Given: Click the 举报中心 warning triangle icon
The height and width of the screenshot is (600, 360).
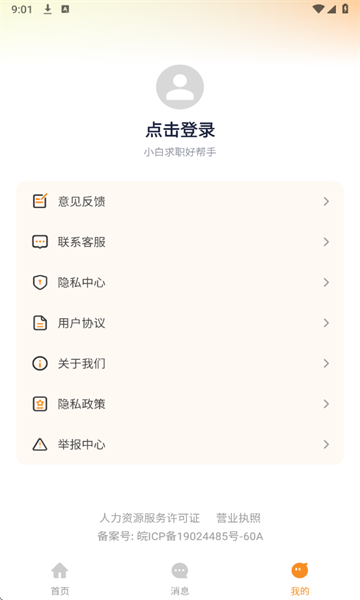Looking at the screenshot, I should click(40, 445).
